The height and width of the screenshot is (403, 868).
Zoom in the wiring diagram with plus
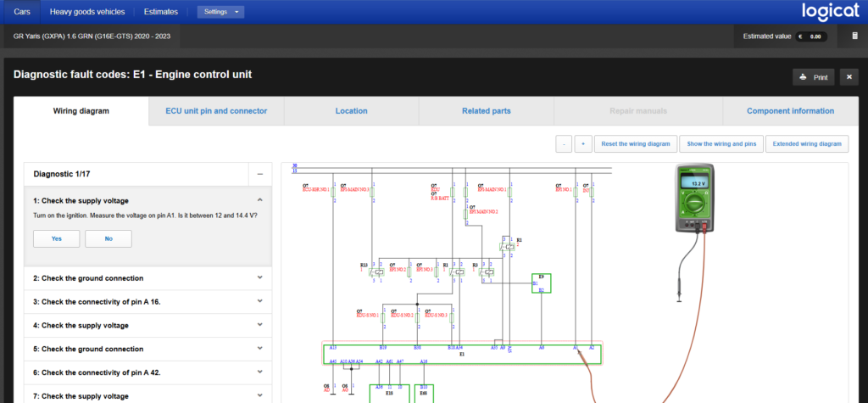(x=582, y=143)
